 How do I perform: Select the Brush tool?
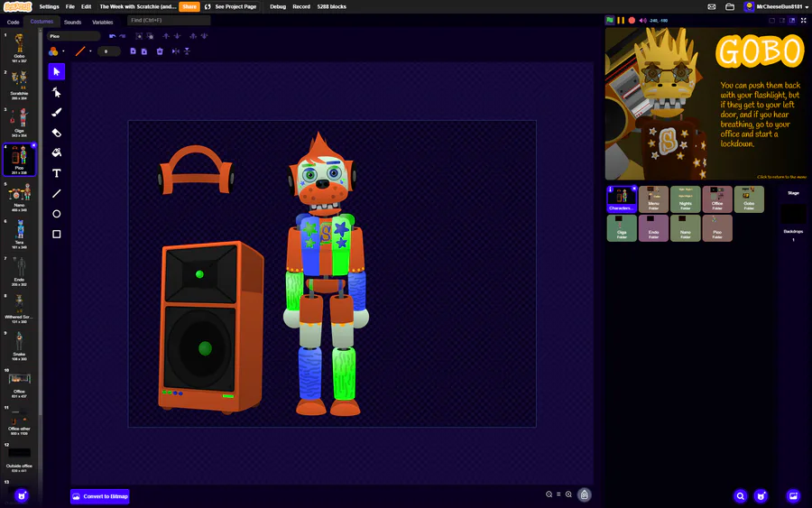coord(57,113)
